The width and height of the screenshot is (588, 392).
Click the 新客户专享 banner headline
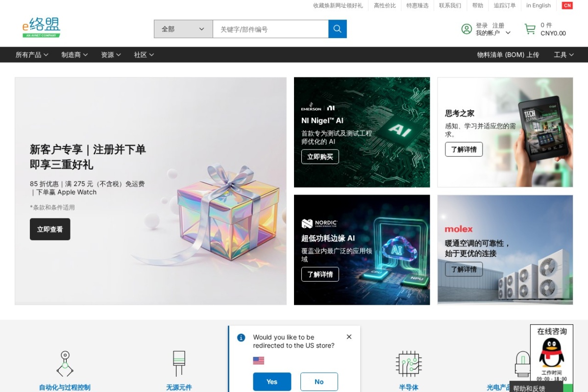(x=88, y=157)
